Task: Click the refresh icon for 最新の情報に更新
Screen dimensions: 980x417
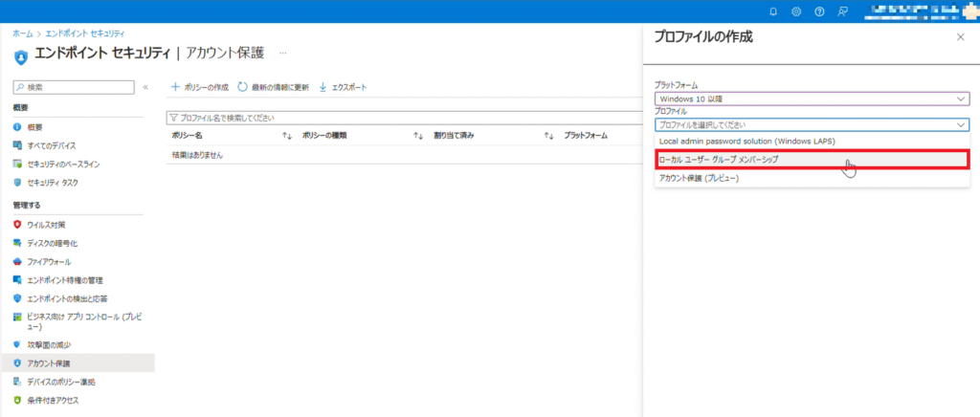Action: point(242,87)
